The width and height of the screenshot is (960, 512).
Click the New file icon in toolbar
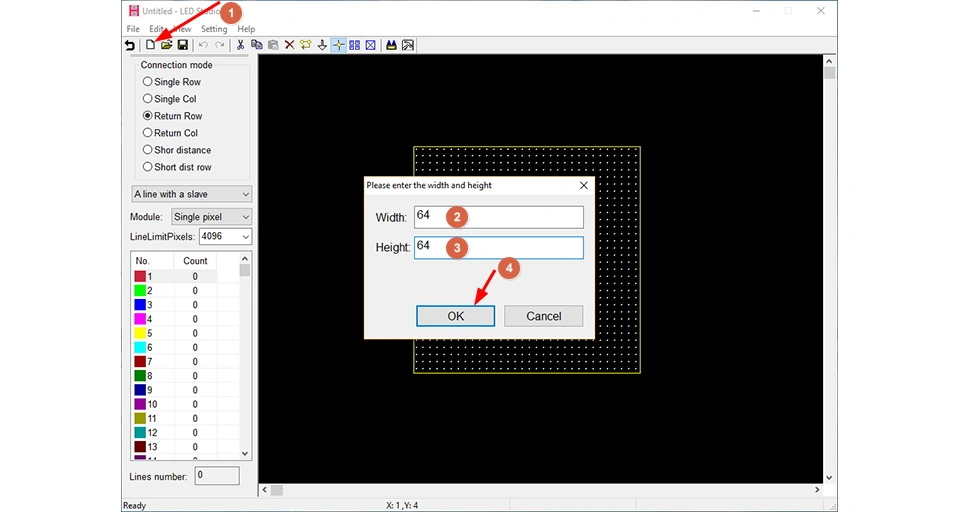[x=150, y=45]
